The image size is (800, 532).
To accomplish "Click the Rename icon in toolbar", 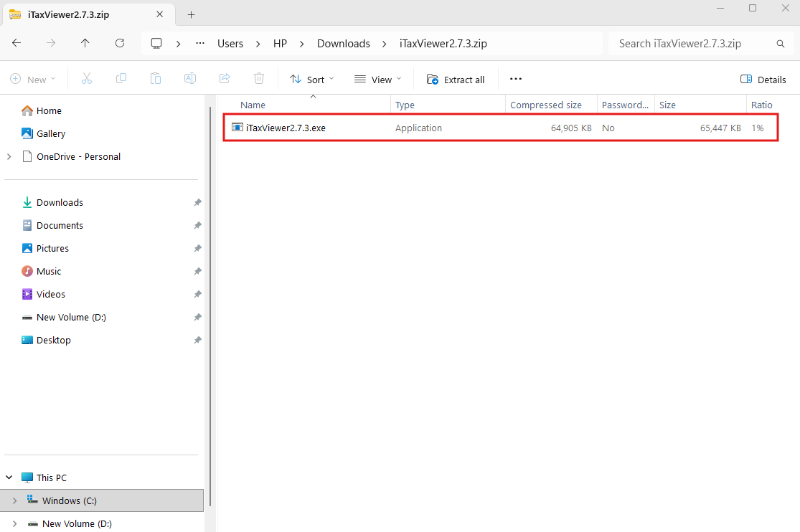I will tap(190, 79).
